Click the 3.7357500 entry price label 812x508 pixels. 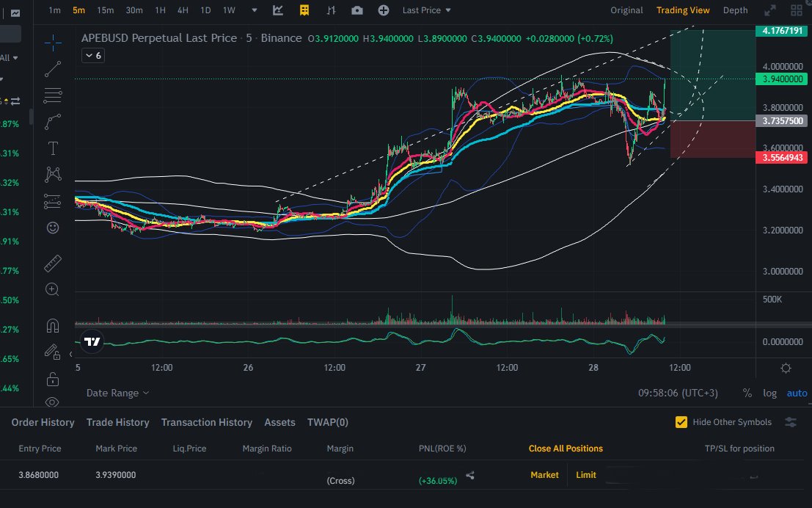783,121
